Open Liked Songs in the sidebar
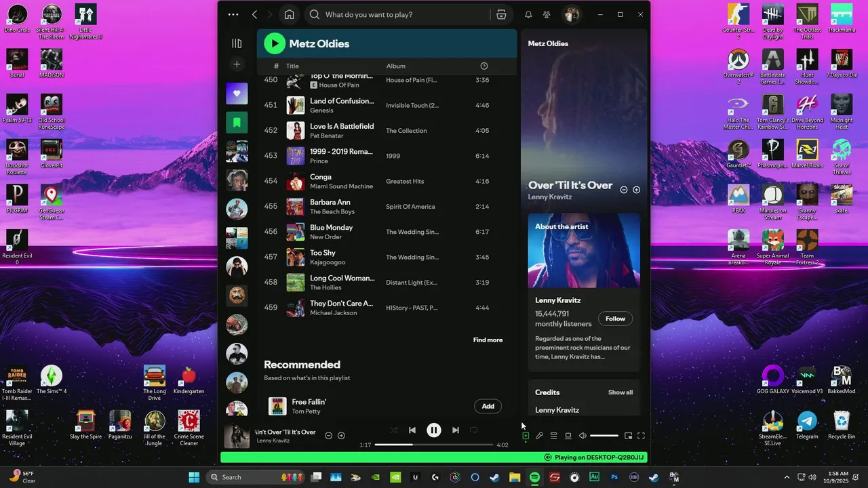 click(x=237, y=94)
